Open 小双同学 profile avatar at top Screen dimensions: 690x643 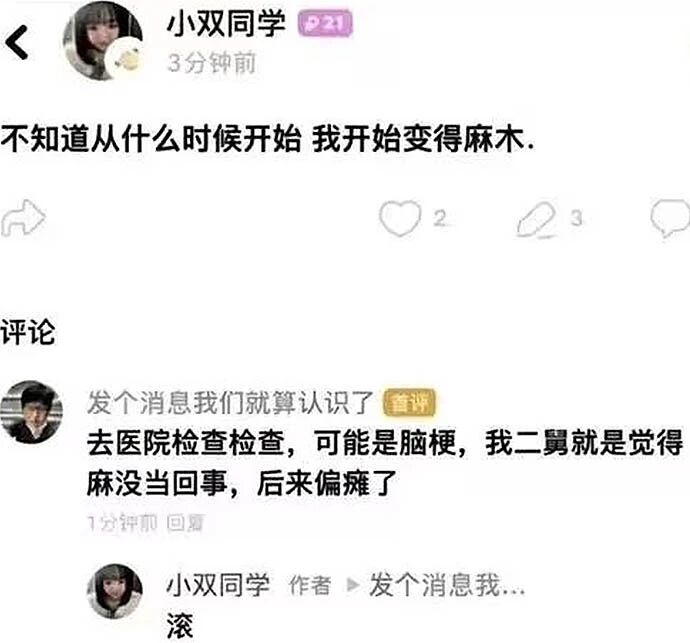103,41
